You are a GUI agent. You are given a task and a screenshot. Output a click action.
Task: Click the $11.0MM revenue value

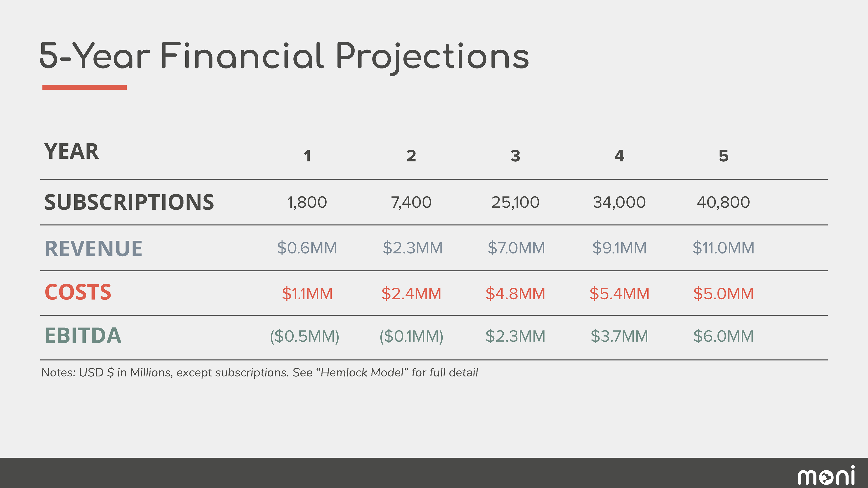pos(723,248)
